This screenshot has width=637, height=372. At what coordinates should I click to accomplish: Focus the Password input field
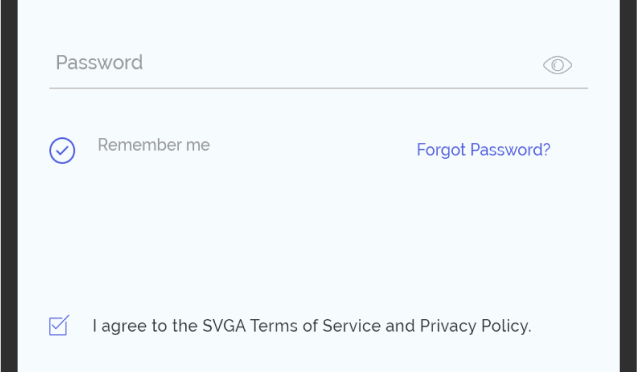click(318, 64)
